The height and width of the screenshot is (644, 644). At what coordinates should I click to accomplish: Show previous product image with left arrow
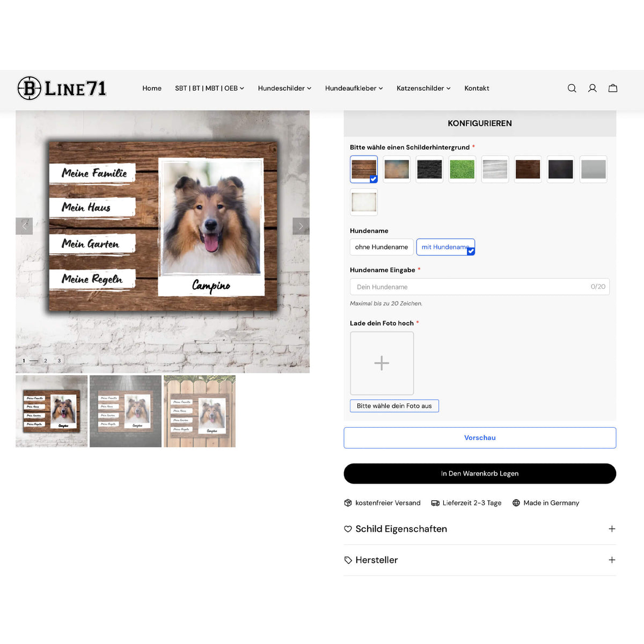click(24, 226)
